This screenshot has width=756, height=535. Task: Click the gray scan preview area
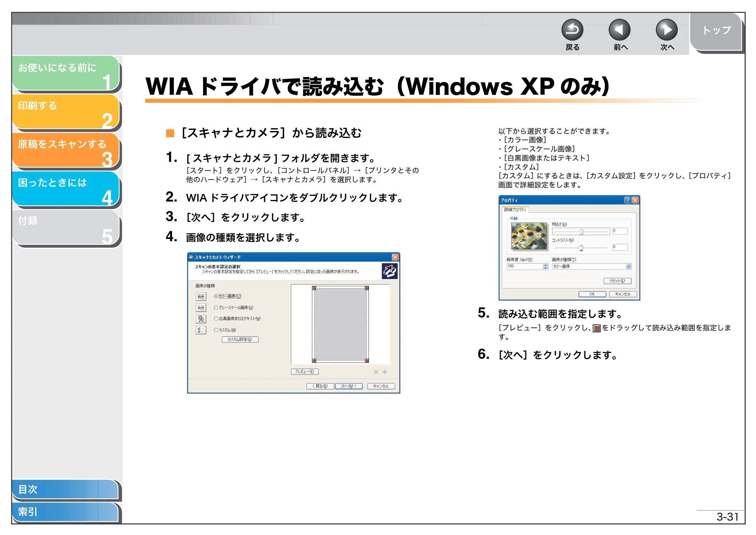tap(340, 324)
